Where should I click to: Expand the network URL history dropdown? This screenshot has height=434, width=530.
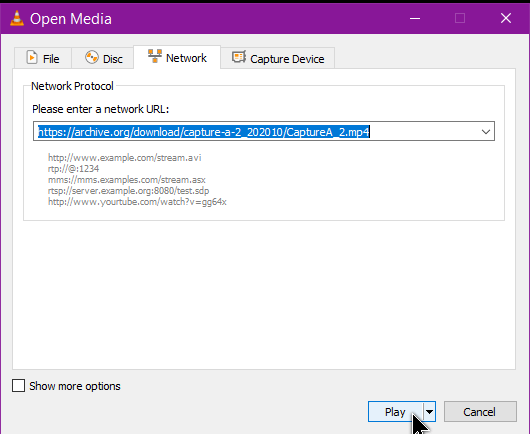[x=486, y=131]
